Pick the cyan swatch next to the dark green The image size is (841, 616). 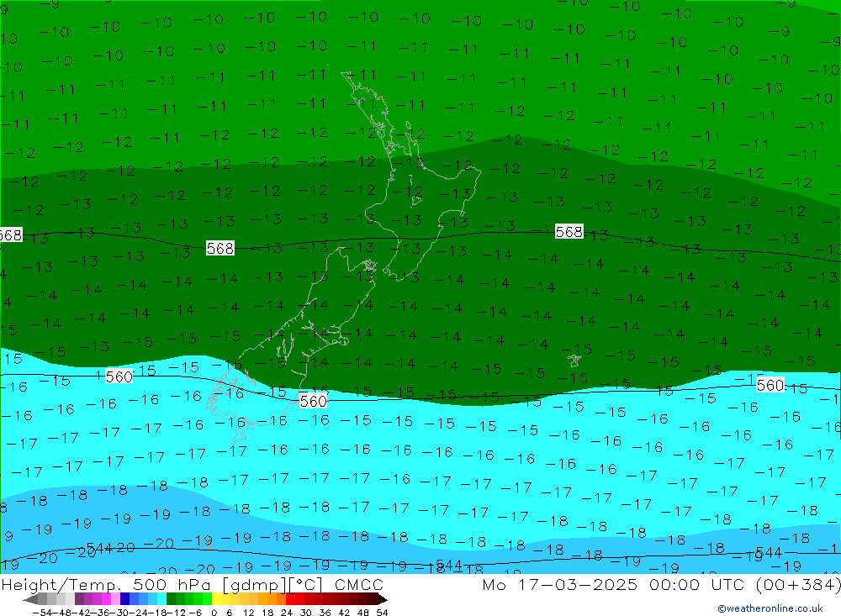pos(161,599)
